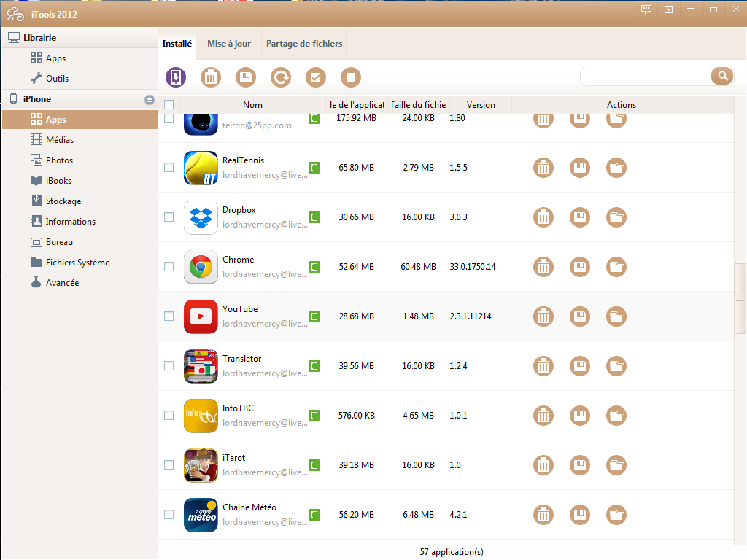Open the feedback speech bubble icon

646,9
